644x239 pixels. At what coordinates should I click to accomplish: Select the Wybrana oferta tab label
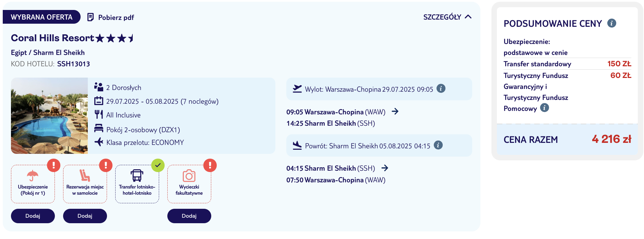tap(41, 17)
